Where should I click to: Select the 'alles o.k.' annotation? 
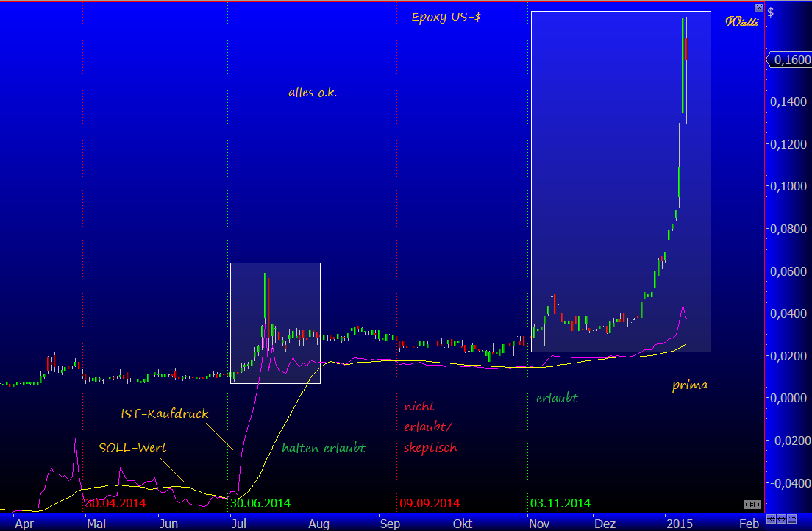313,93
